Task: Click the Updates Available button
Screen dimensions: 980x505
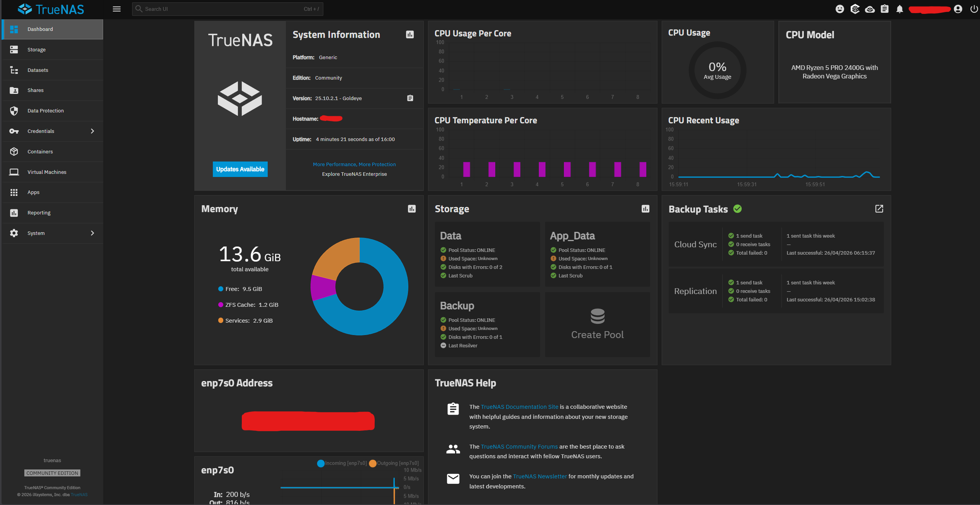Action: click(x=240, y=169)
